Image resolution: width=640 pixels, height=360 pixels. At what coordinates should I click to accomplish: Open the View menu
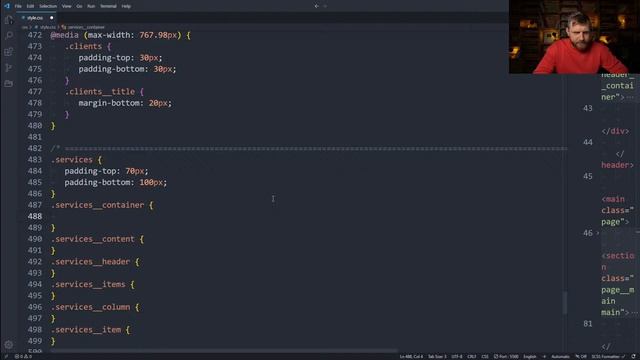(67, 6)
